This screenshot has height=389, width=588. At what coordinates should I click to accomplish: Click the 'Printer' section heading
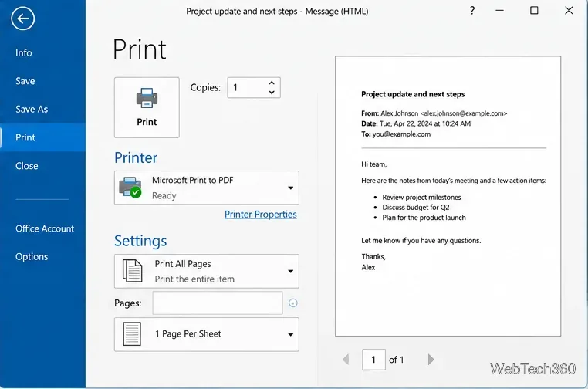pos(136,157)
